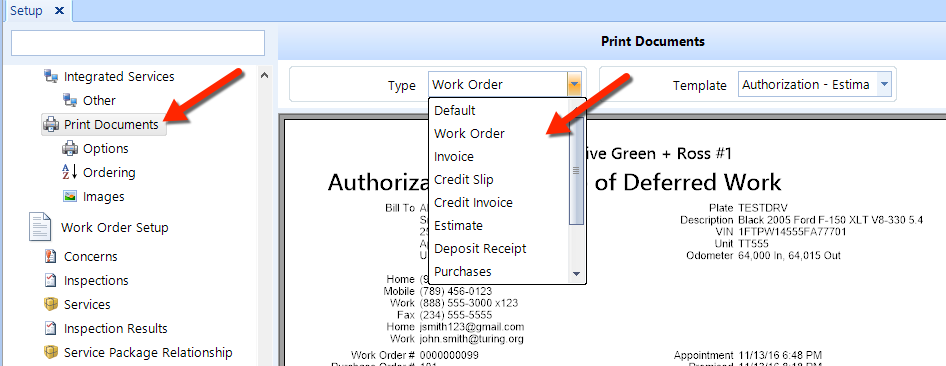The image size is (946, 366).
Task: Click the Inspection Results icon
Action: (x=51, y=329)
